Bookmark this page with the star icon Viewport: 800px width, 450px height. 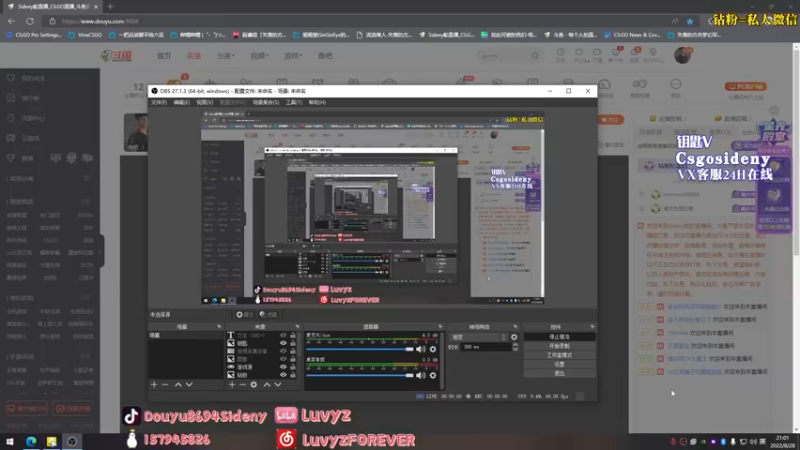pos(690,21)
